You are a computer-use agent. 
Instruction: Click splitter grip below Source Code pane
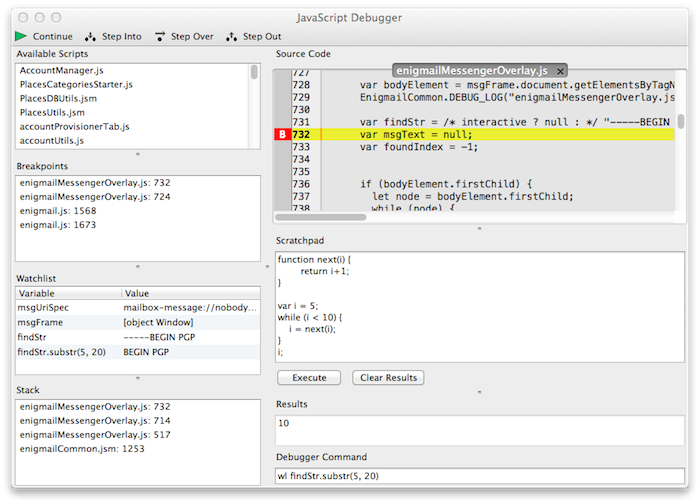coord(480,228)
